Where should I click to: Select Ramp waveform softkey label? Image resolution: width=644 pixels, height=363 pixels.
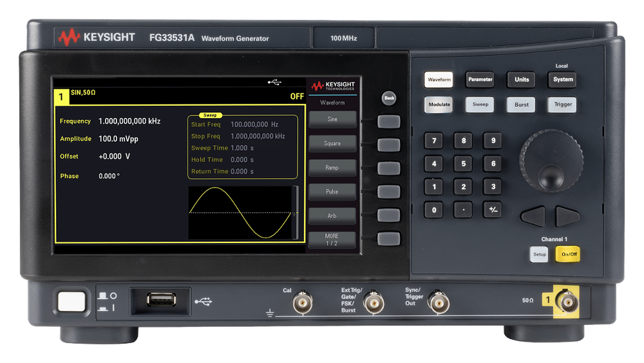(332, 168)
